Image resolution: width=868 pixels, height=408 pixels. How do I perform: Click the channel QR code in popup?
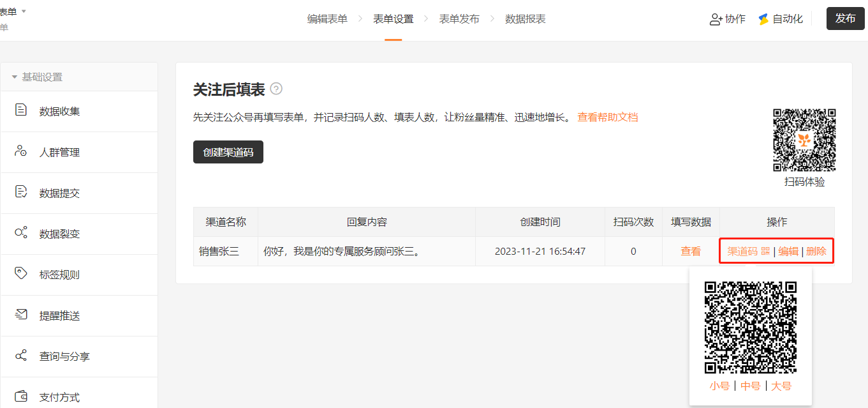click(751, 328)
